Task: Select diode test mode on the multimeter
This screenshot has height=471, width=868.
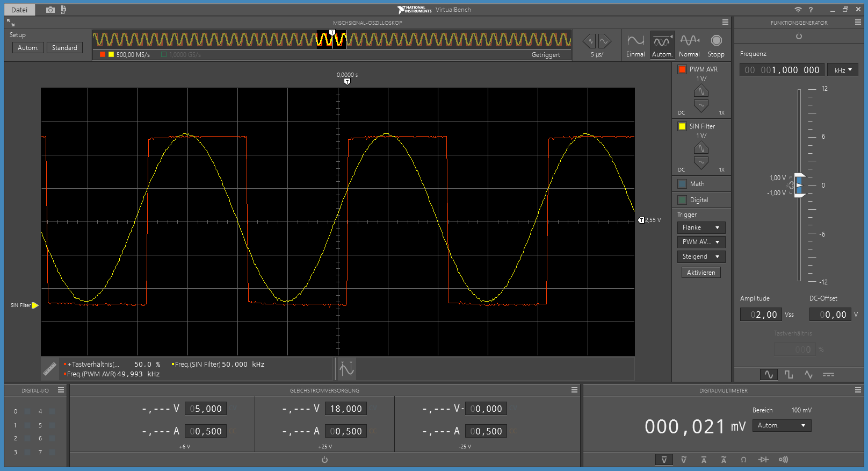Action: [x=763, y=460]
